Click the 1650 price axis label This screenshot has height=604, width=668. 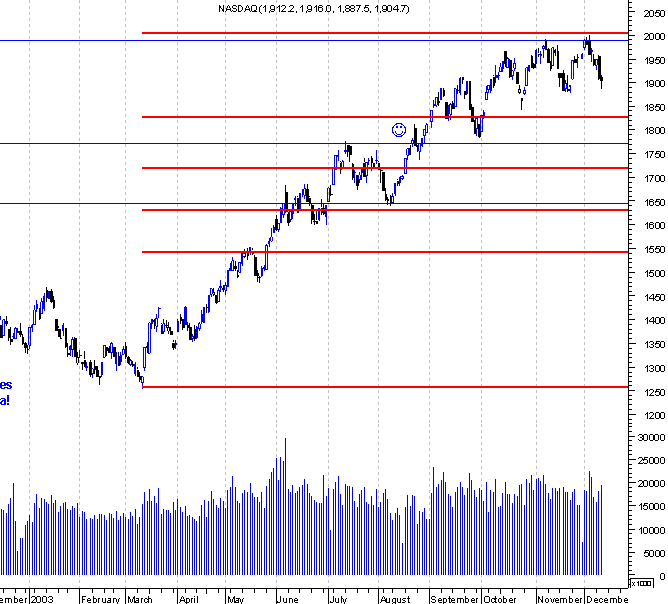654,202
